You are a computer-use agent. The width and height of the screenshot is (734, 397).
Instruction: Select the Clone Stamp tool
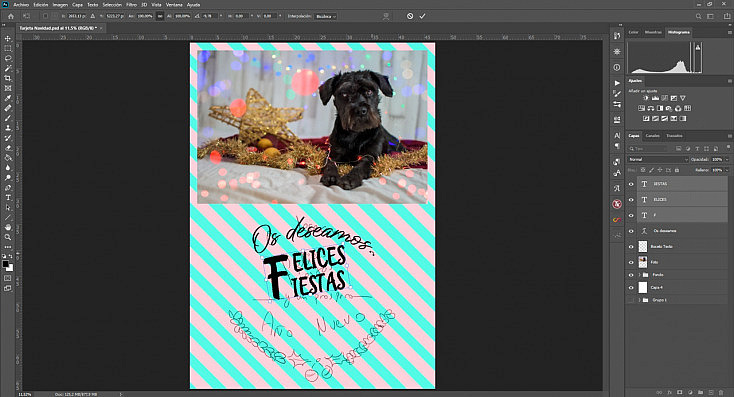[8, 128]
